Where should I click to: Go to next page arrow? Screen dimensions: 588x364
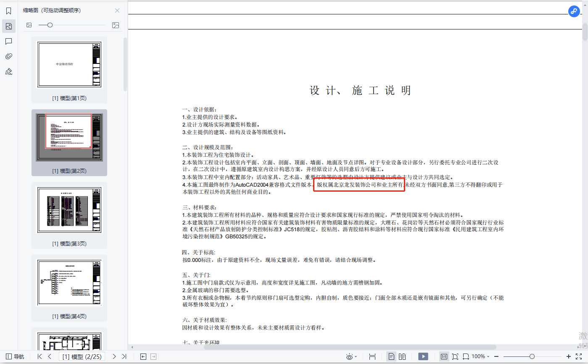[x=114, y=356]
